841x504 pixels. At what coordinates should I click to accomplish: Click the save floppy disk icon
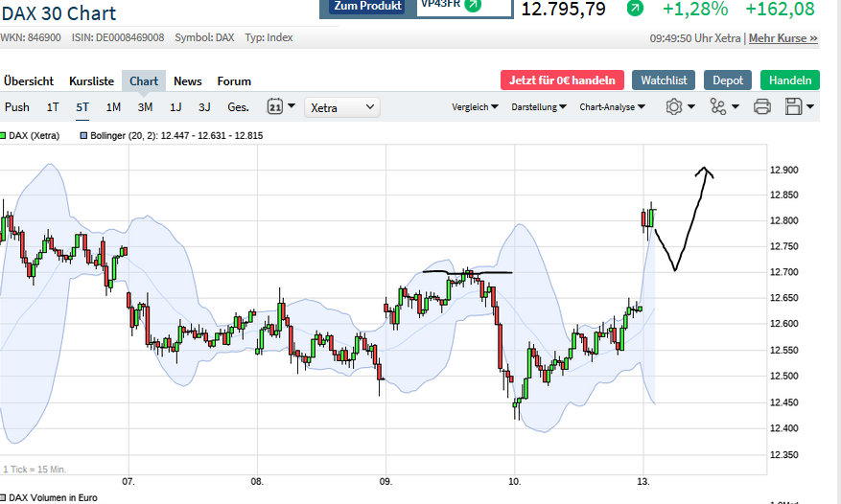(x=793, y=107)
